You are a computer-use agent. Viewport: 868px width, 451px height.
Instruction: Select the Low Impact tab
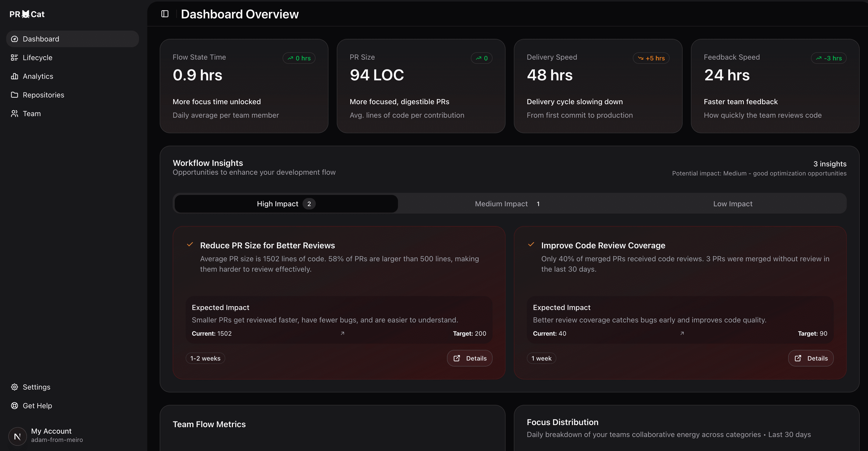pyautogui.click(x=733, y=203)
